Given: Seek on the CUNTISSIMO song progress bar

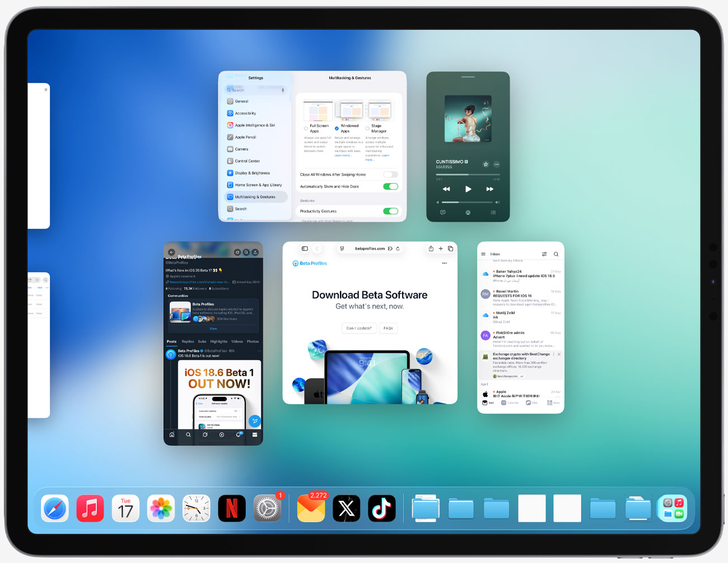Looking at the screenshot, I should click(x=468, y=175).
